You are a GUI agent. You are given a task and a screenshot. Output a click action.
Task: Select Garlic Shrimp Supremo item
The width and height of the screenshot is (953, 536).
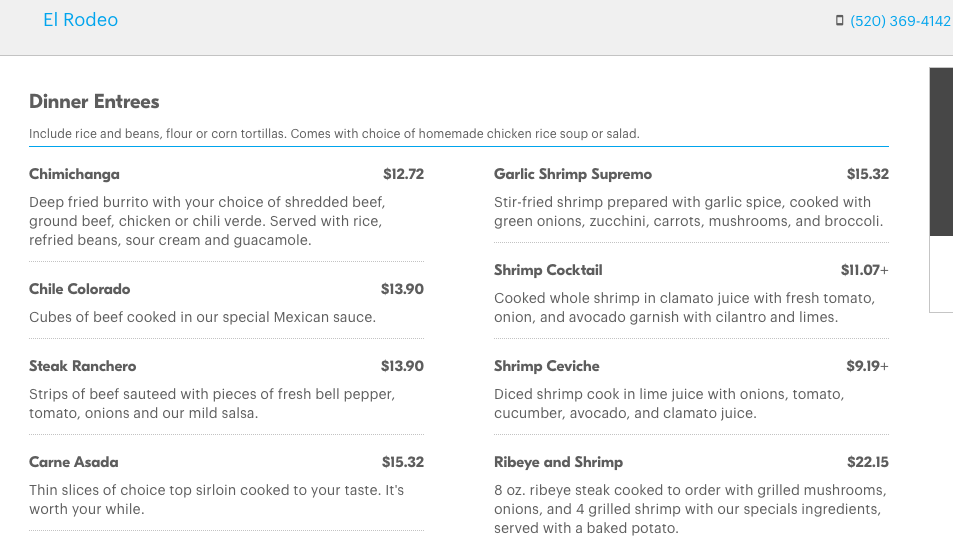[573, 174]
